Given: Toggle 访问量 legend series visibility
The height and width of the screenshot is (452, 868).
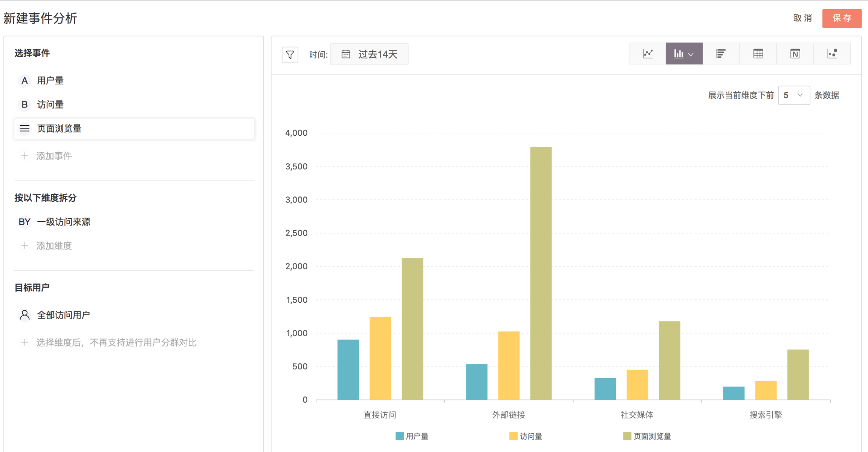Looking at the screenshot, I should tap(526, 436).
